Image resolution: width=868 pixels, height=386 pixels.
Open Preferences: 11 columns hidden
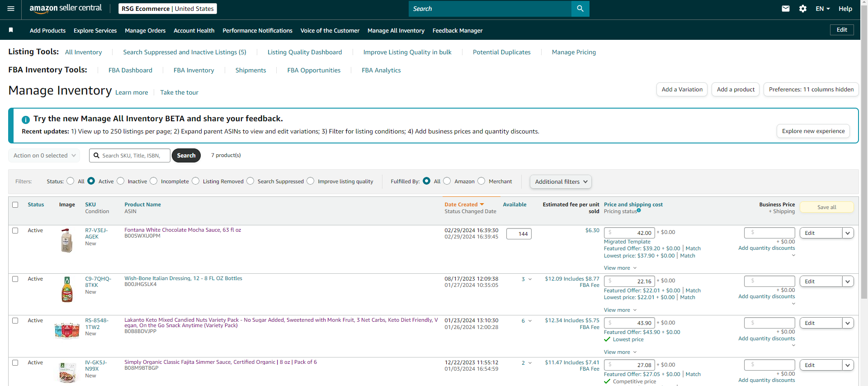[x=811, y=89]
